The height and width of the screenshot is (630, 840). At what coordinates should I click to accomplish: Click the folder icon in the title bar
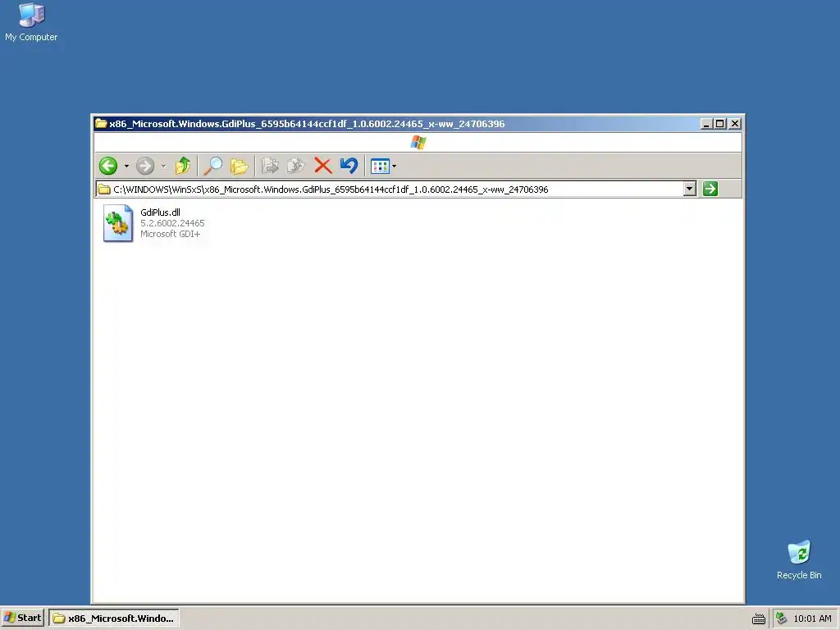point(101,124)
